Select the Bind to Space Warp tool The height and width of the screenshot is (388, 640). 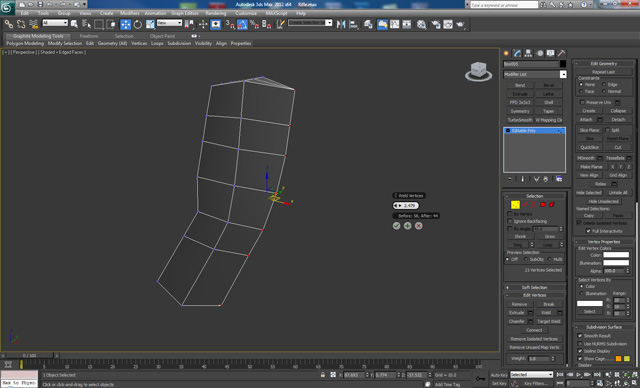(33, 24)
